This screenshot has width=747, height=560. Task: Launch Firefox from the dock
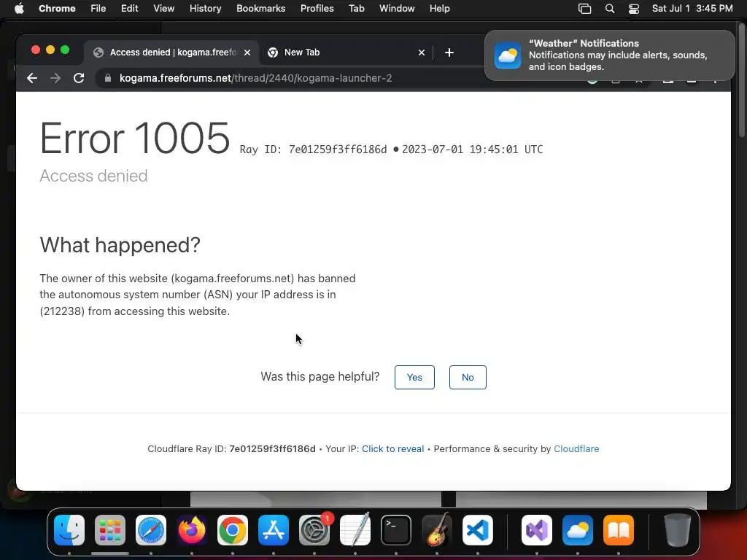click(x=192, y=530)
